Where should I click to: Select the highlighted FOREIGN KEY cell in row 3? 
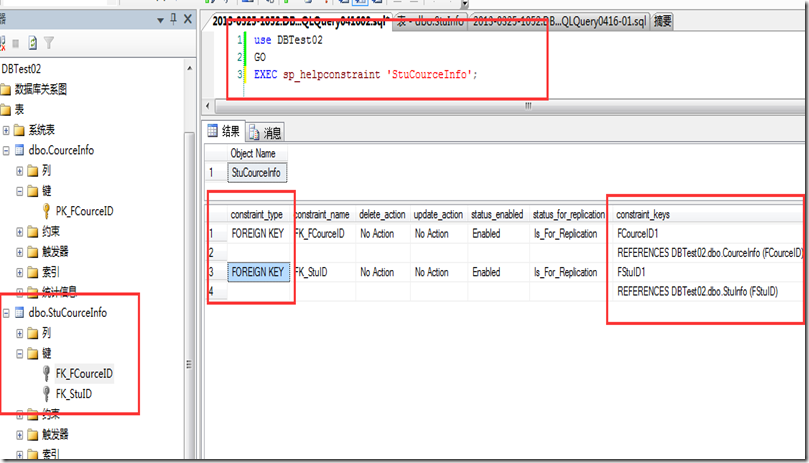pyautogui.click(x=258, y=272)
